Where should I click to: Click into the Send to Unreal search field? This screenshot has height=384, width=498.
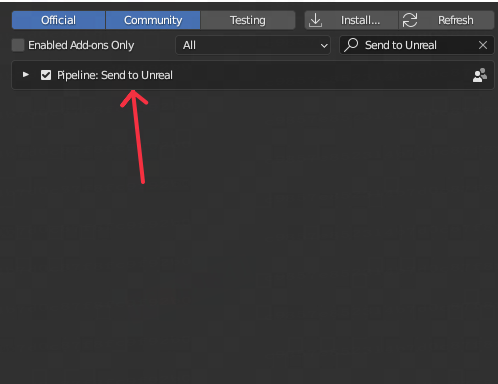click(x=416, y=45)
